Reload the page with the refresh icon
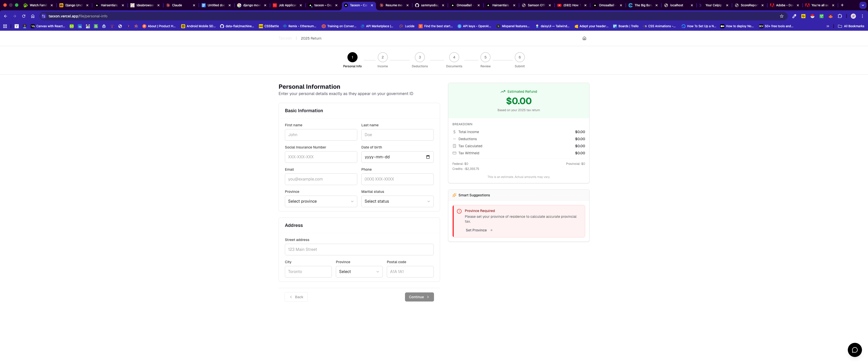Screen dimensions: 868x363 23,16
